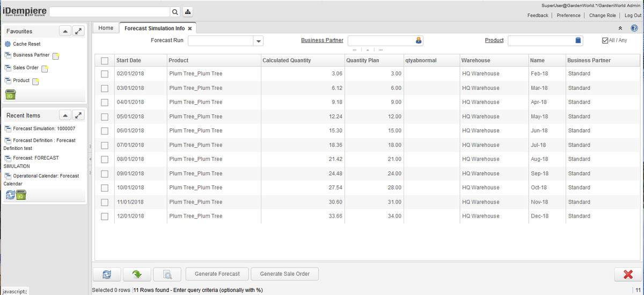Screen dimensions: 644x295
Task: Open the Forecast Run dropdown
Action: tap(258, 41)
